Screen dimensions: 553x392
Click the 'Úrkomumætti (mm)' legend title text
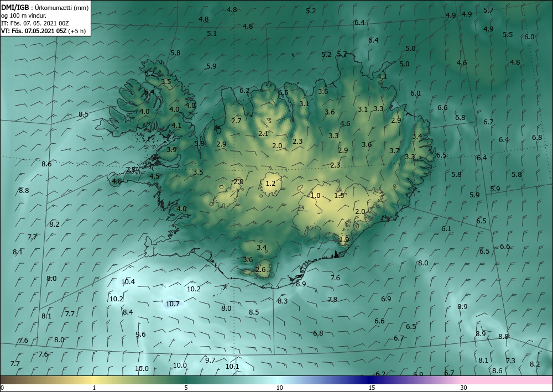(x=62, y=8)
